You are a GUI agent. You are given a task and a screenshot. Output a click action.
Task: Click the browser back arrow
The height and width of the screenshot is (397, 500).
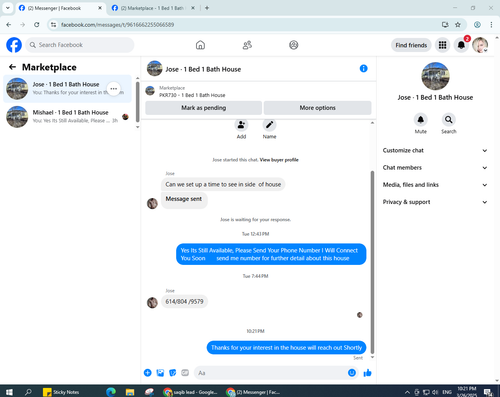[9, 25]
